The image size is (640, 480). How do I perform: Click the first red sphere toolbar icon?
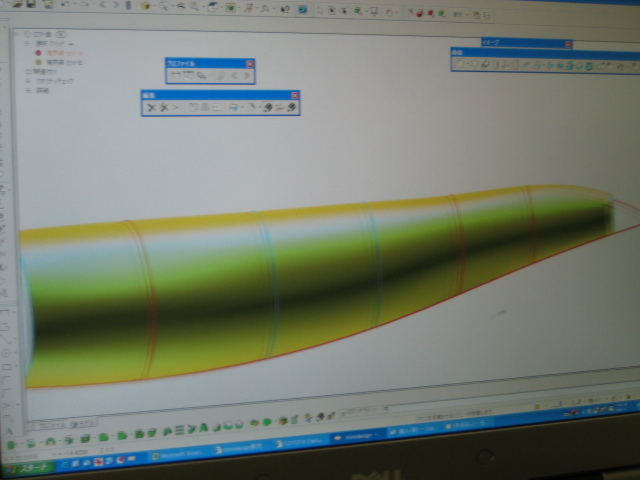click(419, 13)
